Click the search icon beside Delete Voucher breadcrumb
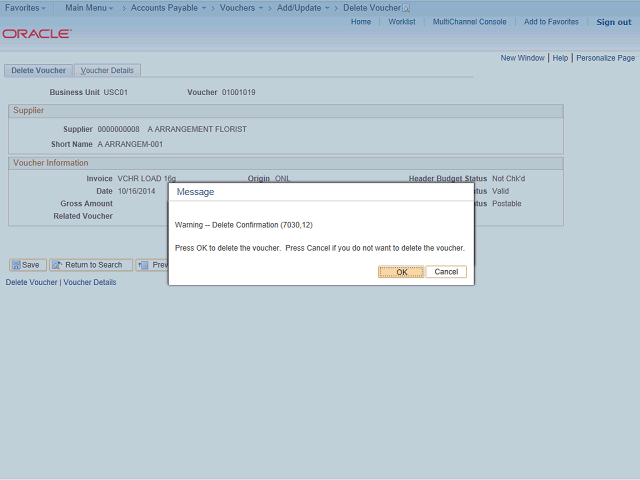The height and width of the screenshot is (480, 640). (406, 8)
